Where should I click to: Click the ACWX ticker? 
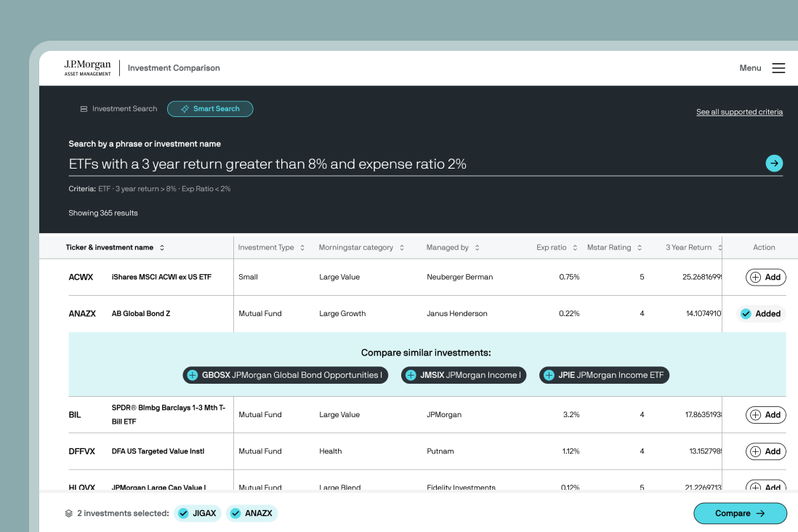[81, 277]
